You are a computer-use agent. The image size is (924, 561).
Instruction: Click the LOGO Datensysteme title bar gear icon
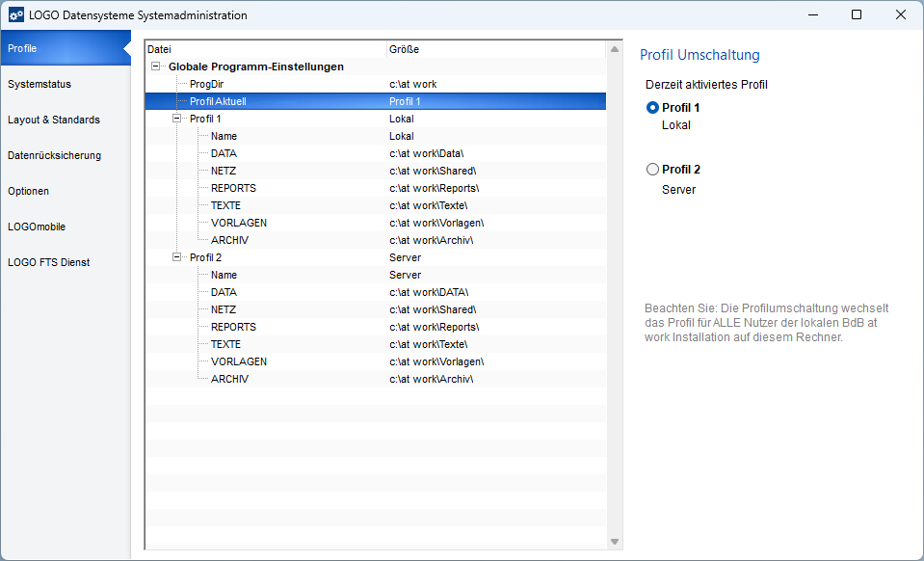click(x=16, y=15)
